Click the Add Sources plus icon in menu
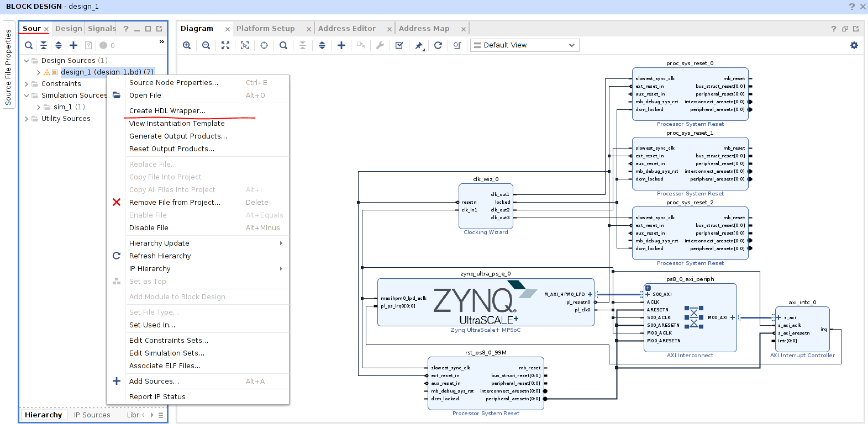Screen dimensions: 868x424 coord(117,381)
